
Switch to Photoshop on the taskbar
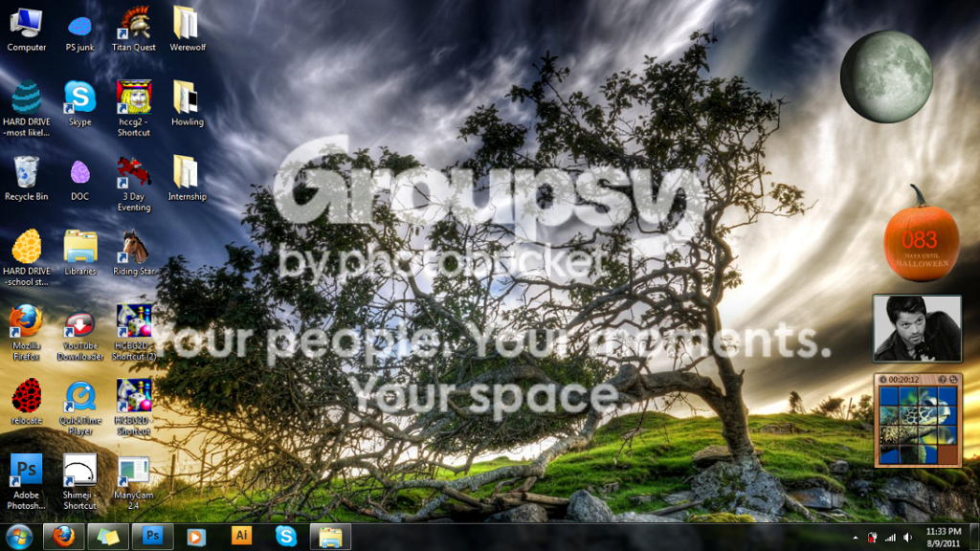click(x=152, y=537)
